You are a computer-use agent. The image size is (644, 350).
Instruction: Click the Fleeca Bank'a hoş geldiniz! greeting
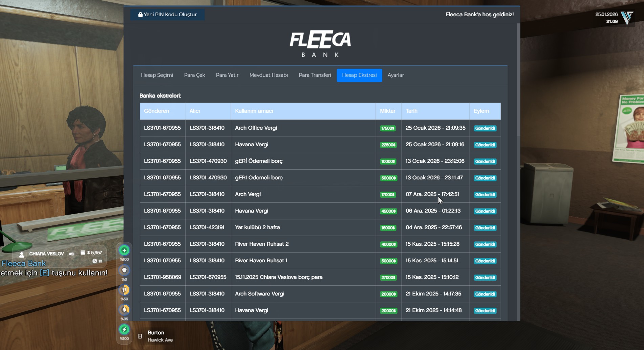coord(479,15)
